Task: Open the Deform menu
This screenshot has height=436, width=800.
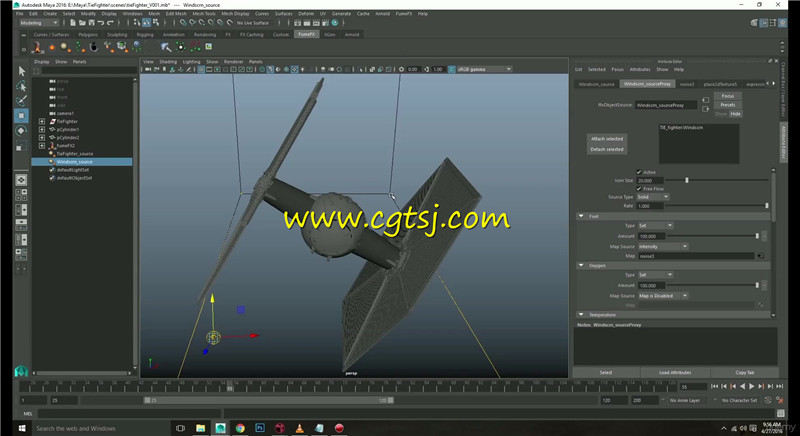Action: pos(306,14)
